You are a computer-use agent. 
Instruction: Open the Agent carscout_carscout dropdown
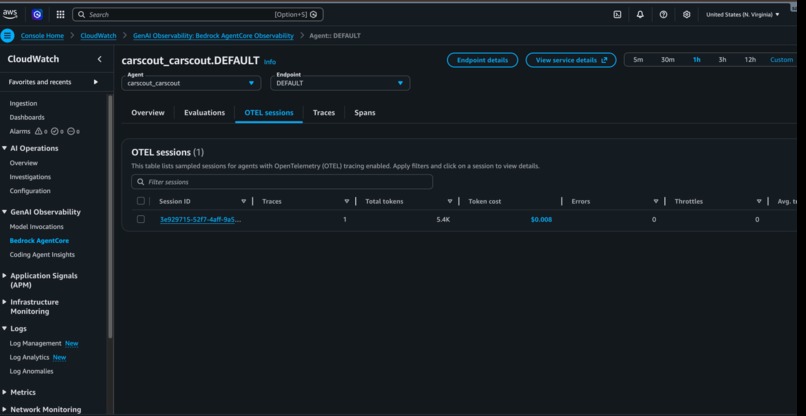191,83
